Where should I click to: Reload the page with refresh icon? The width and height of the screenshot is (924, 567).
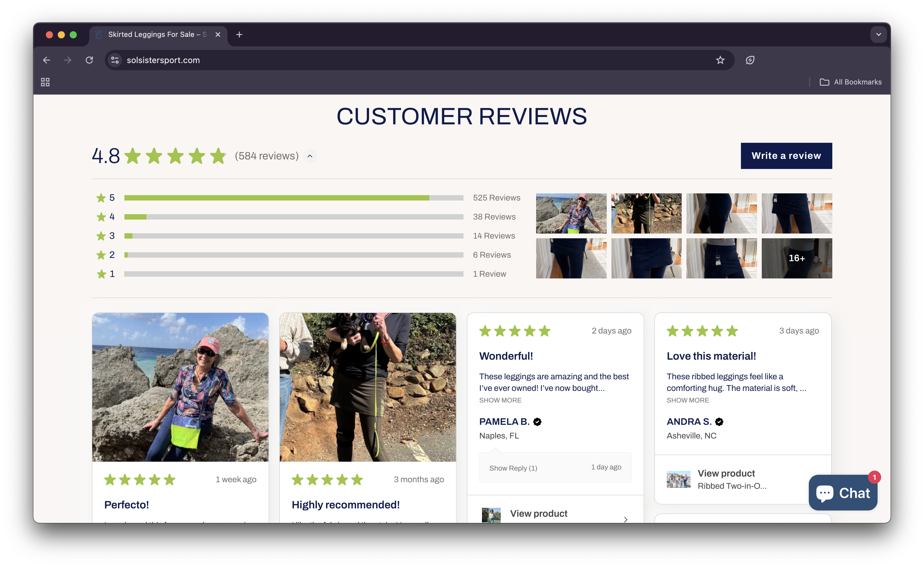pyautogui.click(x=89, y=60)
